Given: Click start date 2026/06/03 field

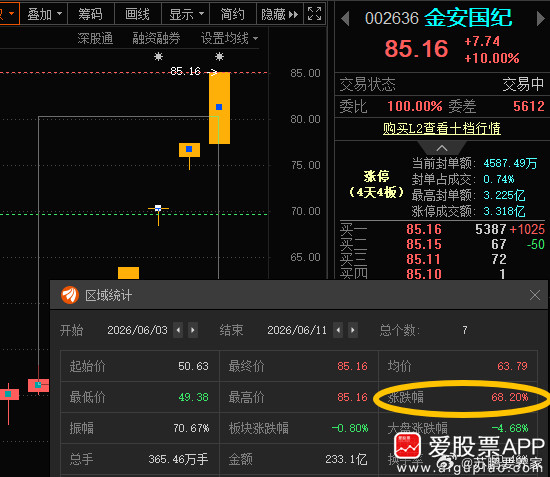Looking at the screenshot, I should (x=138, y=330).
